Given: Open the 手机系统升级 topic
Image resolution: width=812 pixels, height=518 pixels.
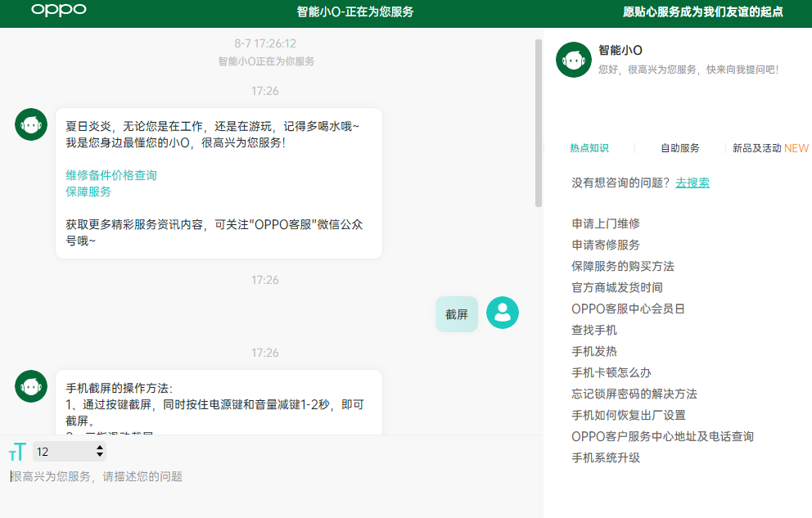Looking at the screenshot, I should point(606,457).
